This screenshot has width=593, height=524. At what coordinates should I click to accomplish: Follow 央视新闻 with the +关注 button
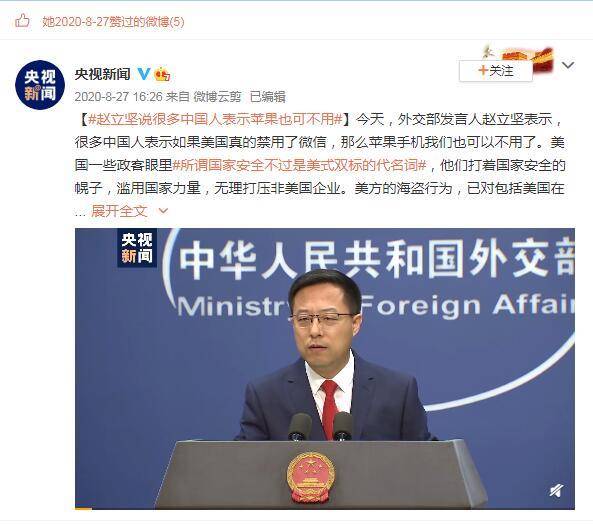[495, 71]
